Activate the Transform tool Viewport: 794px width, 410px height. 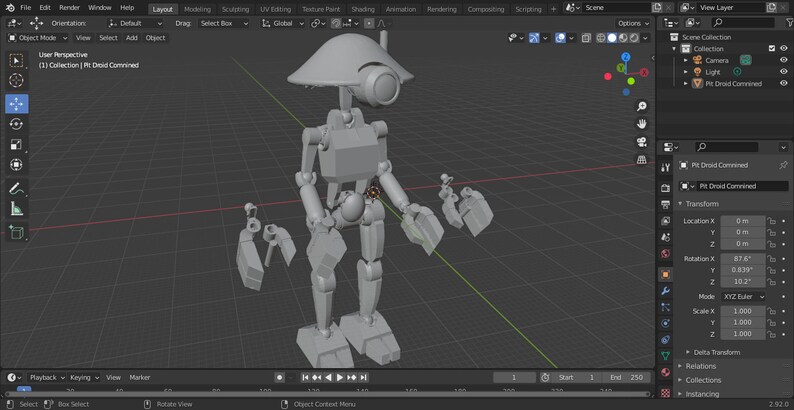(17, 165)
